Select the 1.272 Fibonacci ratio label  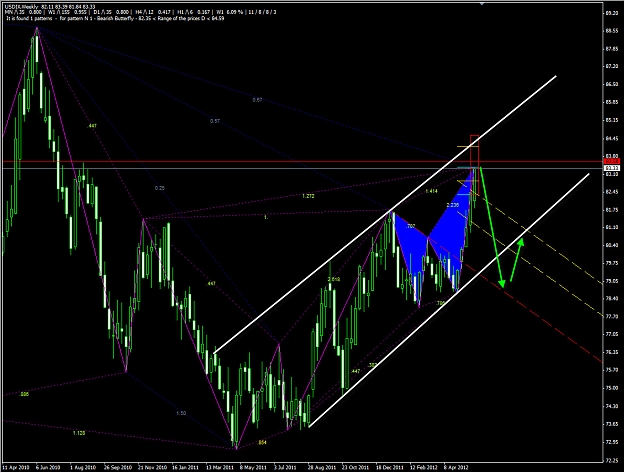[x=308, y=196]
